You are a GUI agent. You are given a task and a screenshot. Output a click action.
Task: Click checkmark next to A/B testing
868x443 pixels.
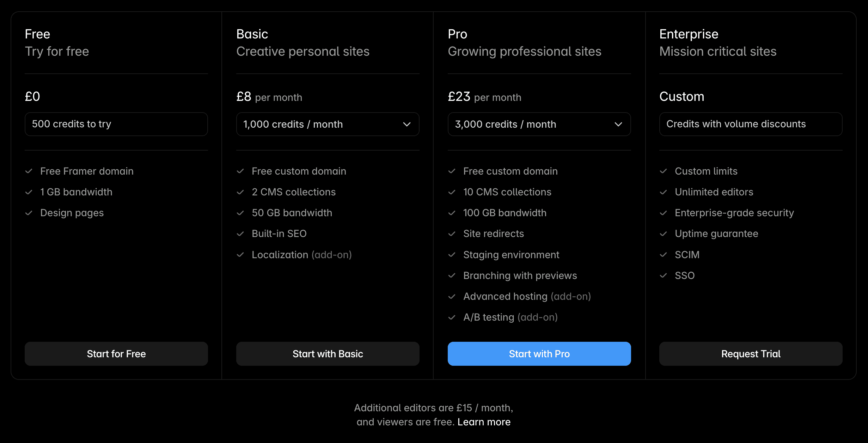click(452, 317)
